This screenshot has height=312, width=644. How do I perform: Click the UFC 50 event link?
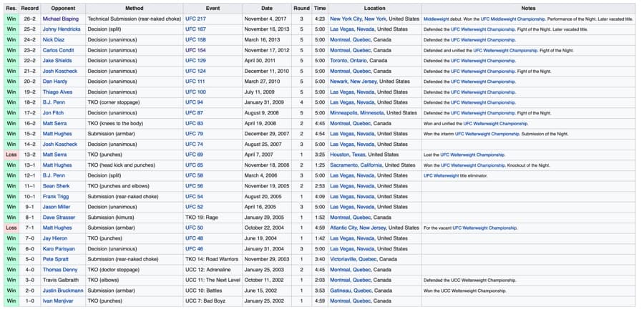194,228
